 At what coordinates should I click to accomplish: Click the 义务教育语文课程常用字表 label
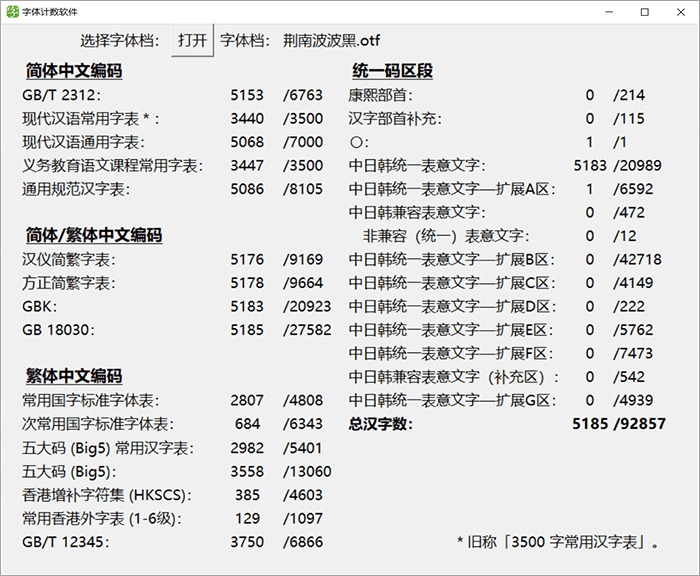tap(112, 166)
